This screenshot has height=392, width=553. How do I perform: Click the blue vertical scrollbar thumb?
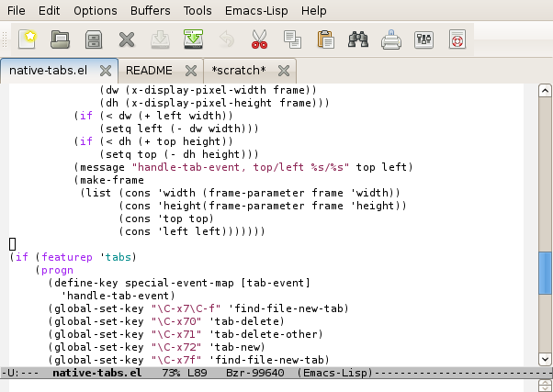coord(545,273)
